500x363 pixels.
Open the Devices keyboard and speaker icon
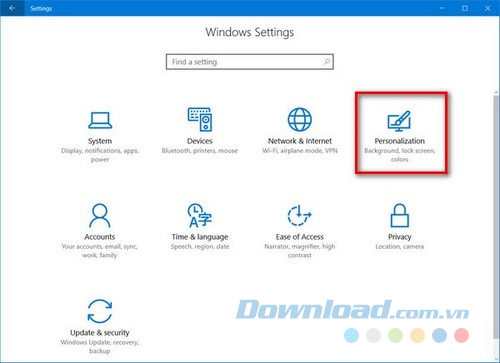(x=200, y=119)
